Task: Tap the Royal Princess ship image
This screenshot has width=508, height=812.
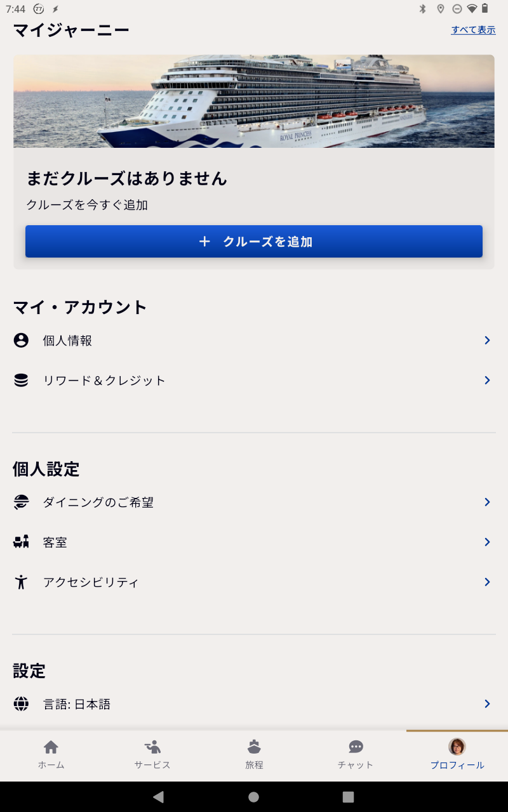Action: click(254, 101)
